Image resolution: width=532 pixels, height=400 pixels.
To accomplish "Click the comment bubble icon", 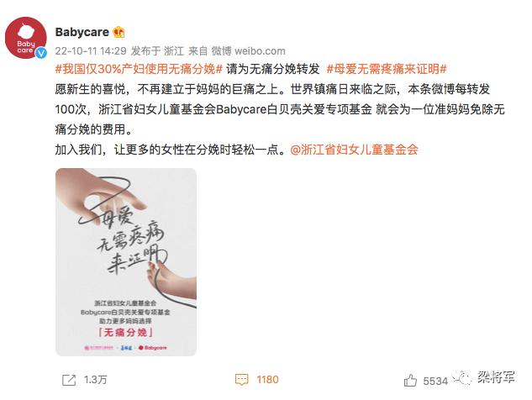I will tap(241, 380).
